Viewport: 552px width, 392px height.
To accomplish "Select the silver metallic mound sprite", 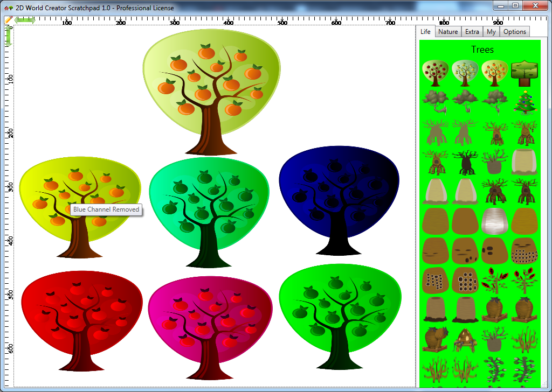I will pos(495,221).
